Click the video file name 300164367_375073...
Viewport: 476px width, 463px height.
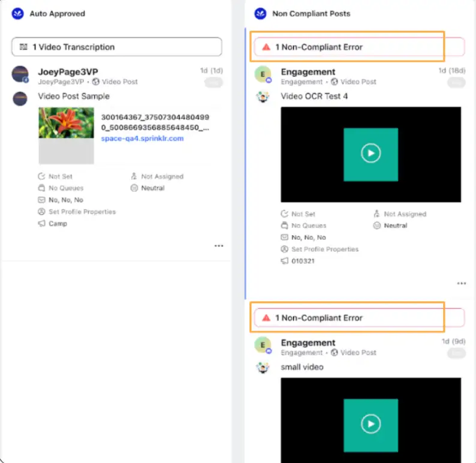coord(155,122)
